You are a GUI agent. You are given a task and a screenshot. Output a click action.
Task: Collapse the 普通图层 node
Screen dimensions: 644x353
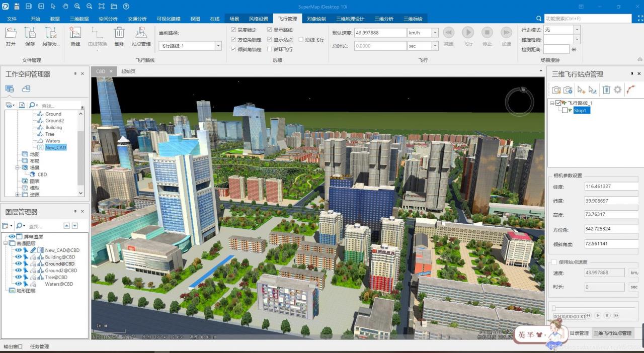point(6,243)
